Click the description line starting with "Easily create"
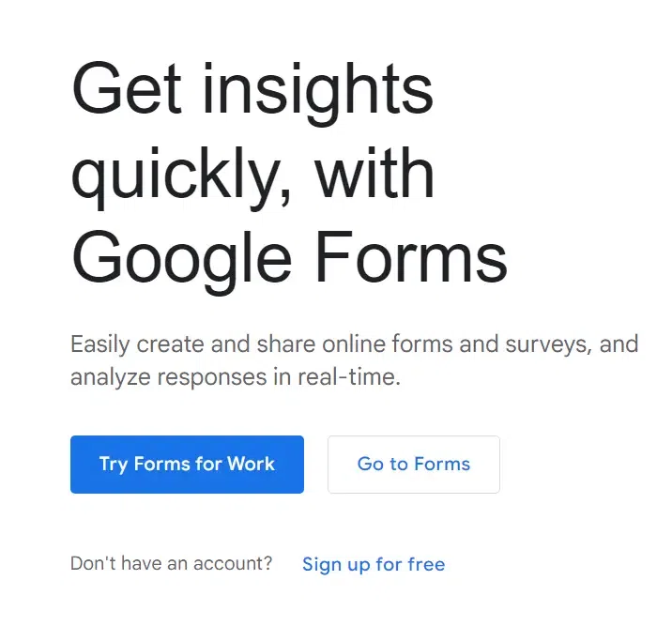672x626 pixels. pos(354,344)
